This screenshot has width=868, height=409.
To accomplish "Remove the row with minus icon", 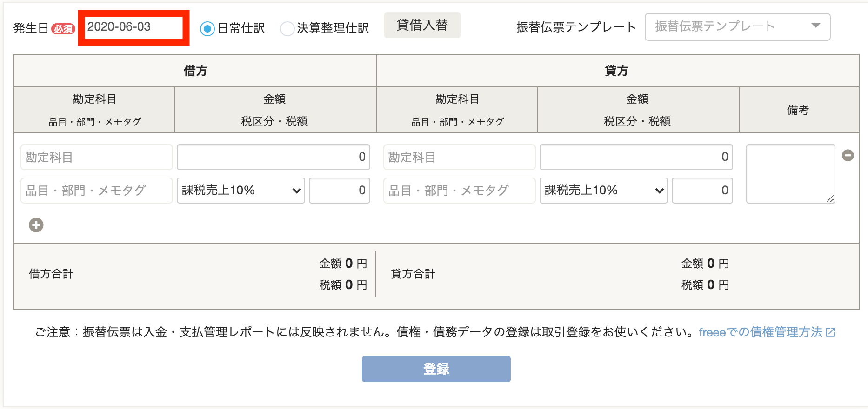I will 848,155.
